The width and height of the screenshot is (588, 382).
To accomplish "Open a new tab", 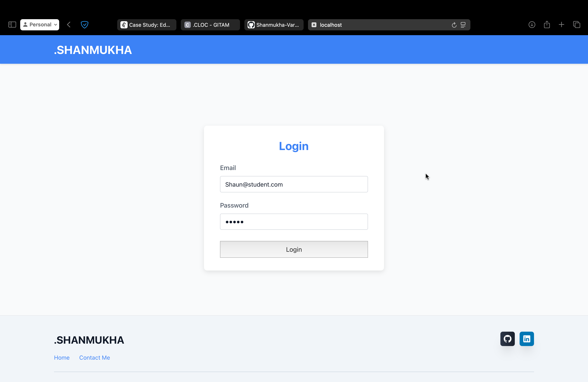I will coord(561,24).
